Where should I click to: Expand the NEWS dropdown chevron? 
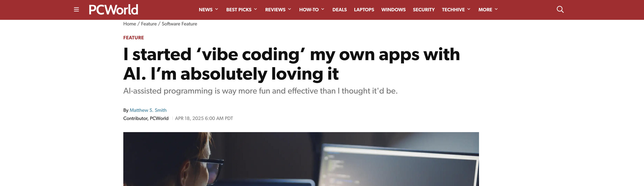click(x=217, y=9)
